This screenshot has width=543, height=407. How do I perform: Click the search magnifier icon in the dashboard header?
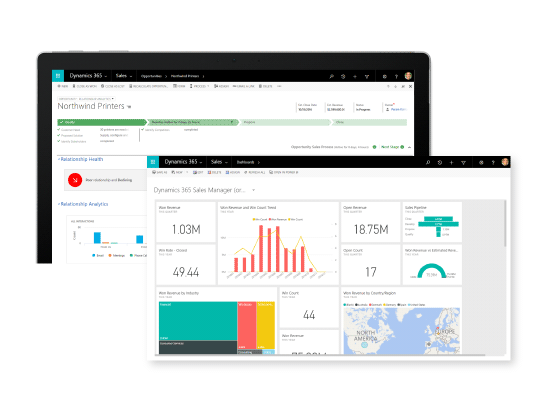428,162
